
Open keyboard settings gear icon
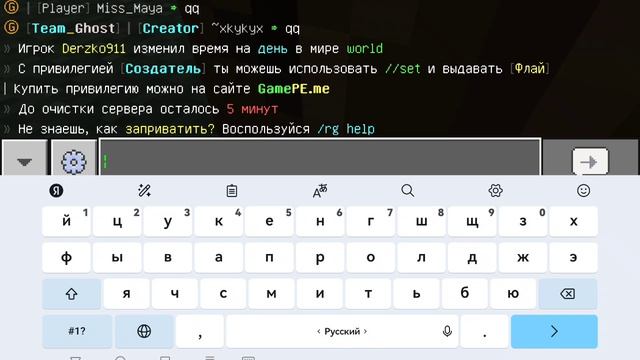(496, 191)
